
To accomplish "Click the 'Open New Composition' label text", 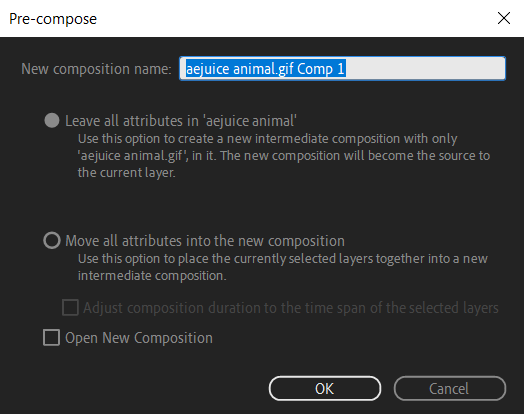I will coord(139,338).
